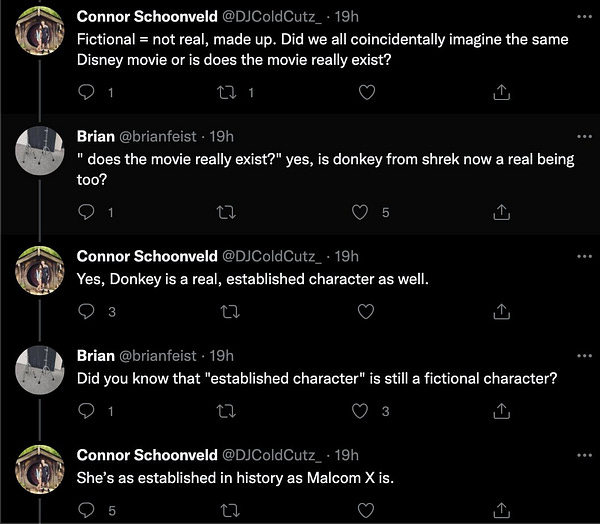Like Connor's "Fictional = not real" tweet
600x524 pixels.
tap(366, 92)
